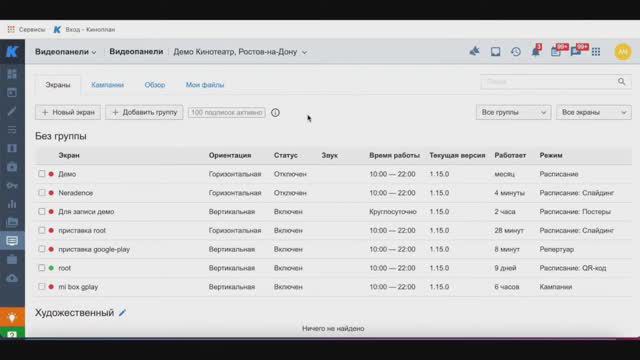Viewport: 640px width, 360px height.
Task: Open the calendar icon in sidebar
Action: pyautogui.click(x=12, y=93)
